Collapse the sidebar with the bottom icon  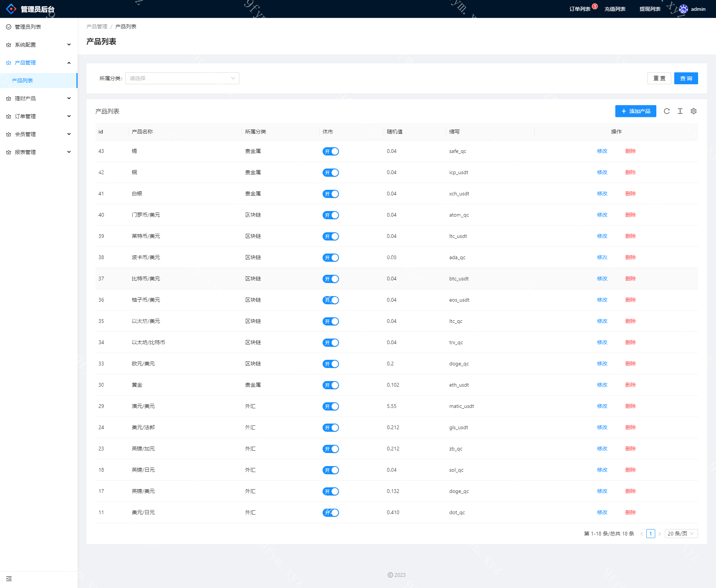9,579
